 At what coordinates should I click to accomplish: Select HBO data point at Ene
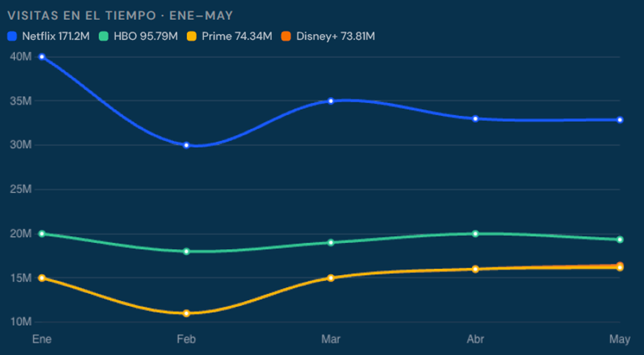point(42,234)
